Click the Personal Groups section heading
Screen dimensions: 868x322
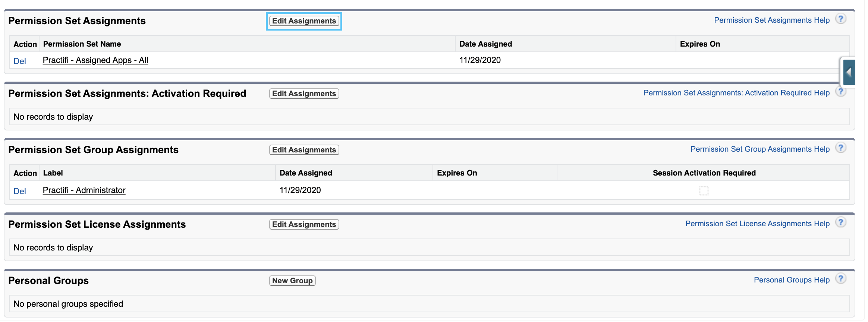click(48, 281)
